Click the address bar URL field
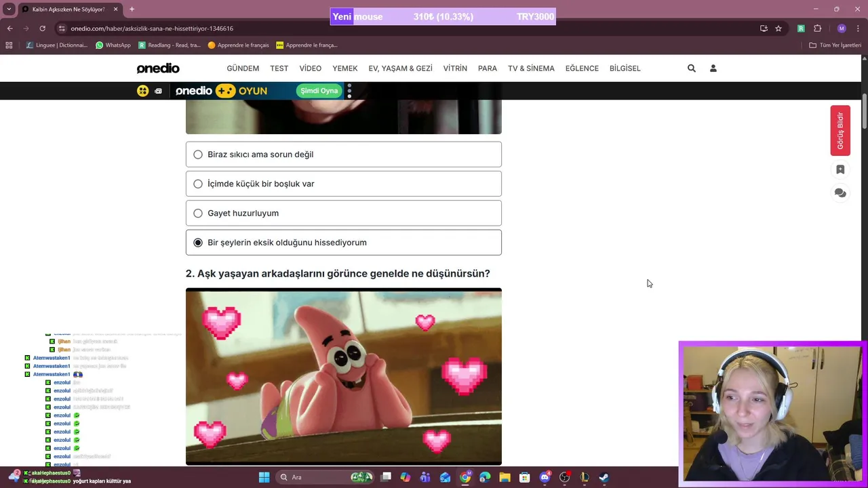 click(x=407, y=28)
